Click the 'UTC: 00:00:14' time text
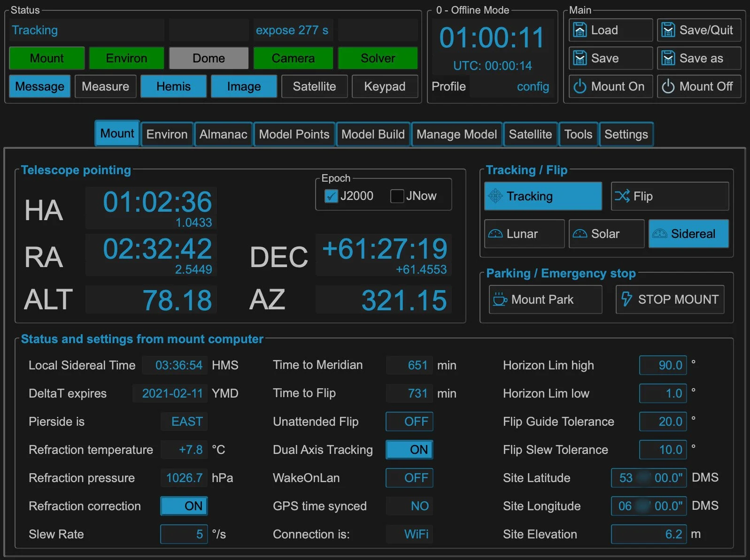Image resolution: width=750 pixels, height=560 pixels. pyautogui.click(x=492, y=66)
